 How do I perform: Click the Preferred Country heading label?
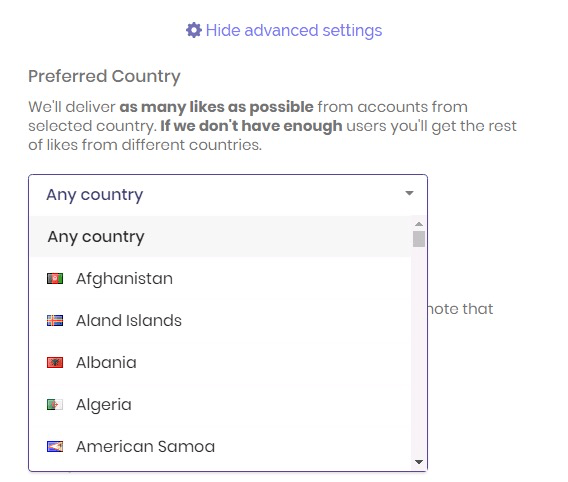104,76
